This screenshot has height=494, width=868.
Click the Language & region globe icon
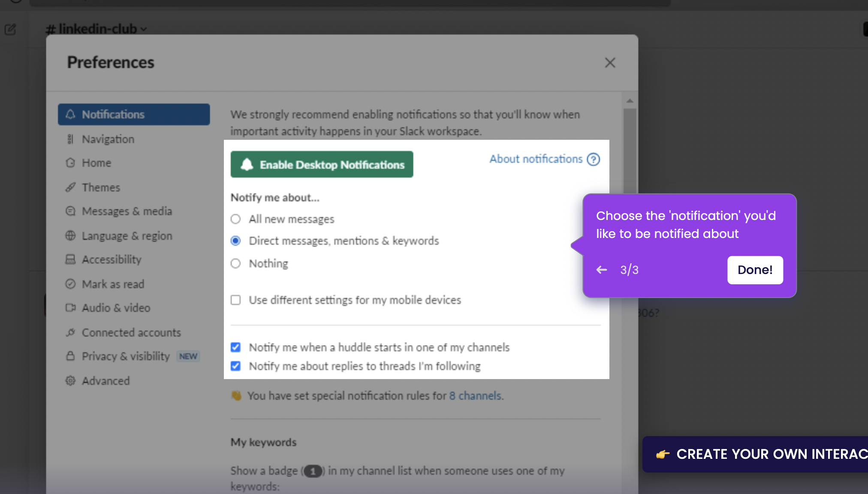(x=70, y=236)
